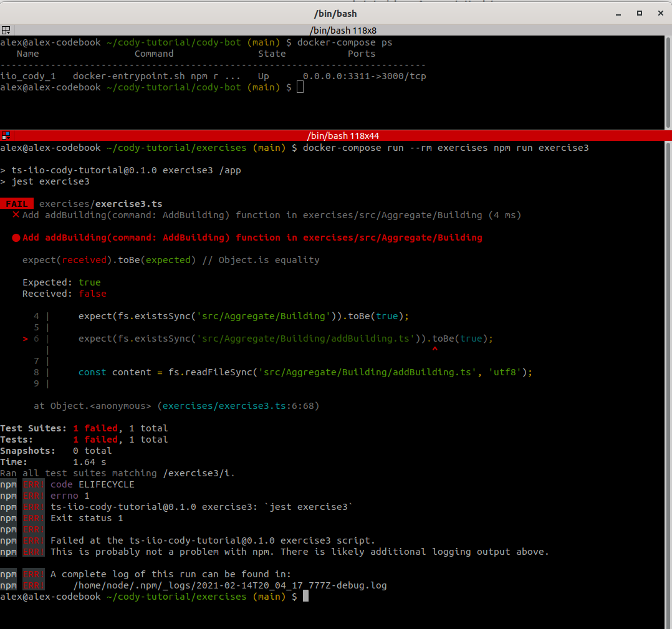Click the top pane's vertical scrollbar
This screenshot has width=672, height=629.
click(x=668, y=82)
